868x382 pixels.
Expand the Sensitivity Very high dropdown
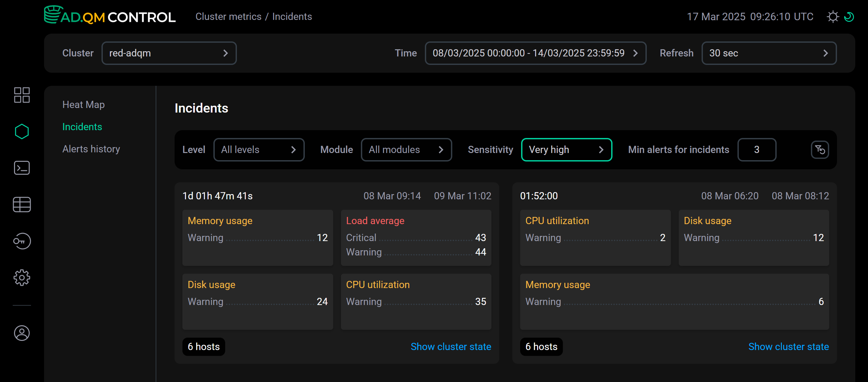pos(566,149)
